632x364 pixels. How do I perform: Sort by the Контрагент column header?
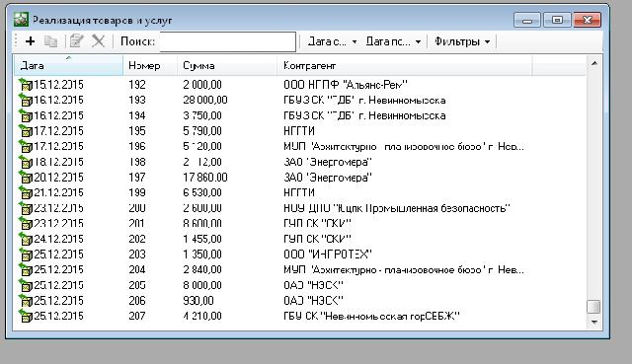404,65
